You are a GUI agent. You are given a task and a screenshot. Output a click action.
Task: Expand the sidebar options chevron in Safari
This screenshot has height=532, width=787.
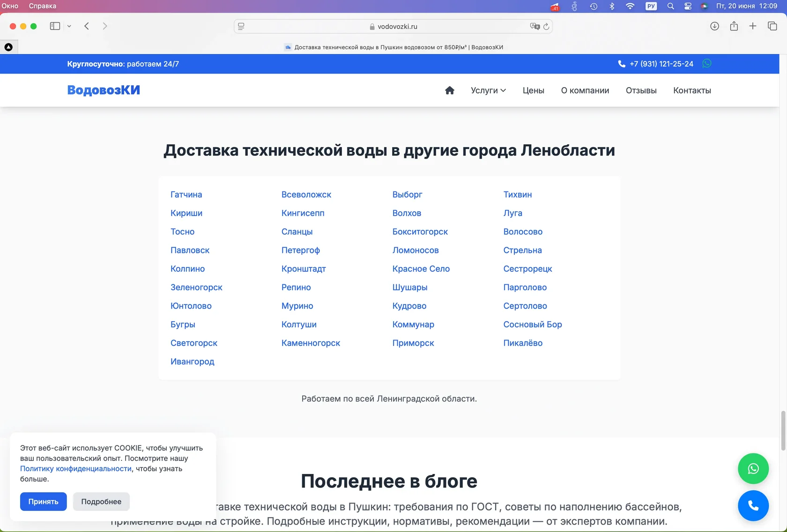click(x=69, y=26)
